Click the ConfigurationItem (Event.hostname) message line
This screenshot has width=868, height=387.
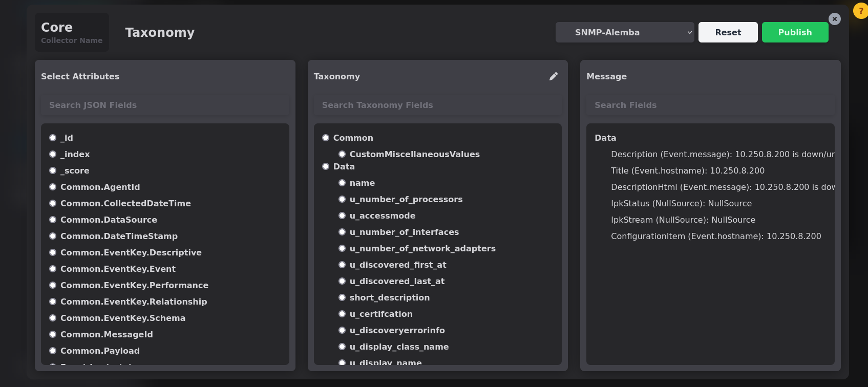pos(715,236)
